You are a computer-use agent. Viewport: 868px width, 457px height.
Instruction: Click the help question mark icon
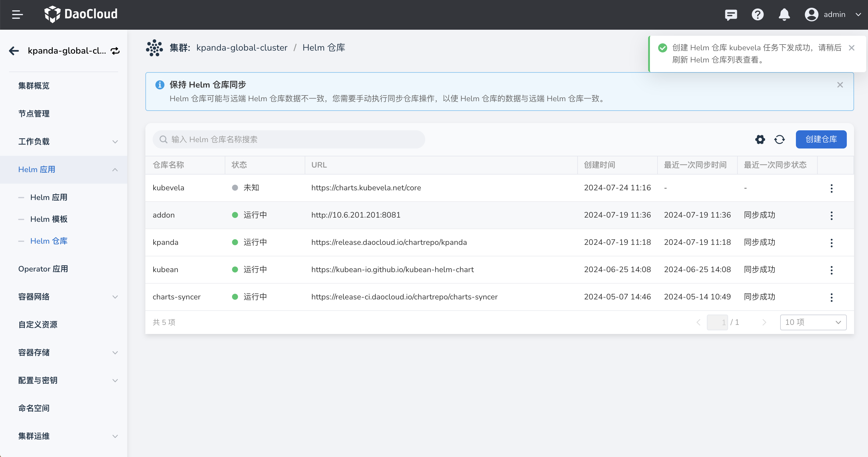[x=757, y=15]
